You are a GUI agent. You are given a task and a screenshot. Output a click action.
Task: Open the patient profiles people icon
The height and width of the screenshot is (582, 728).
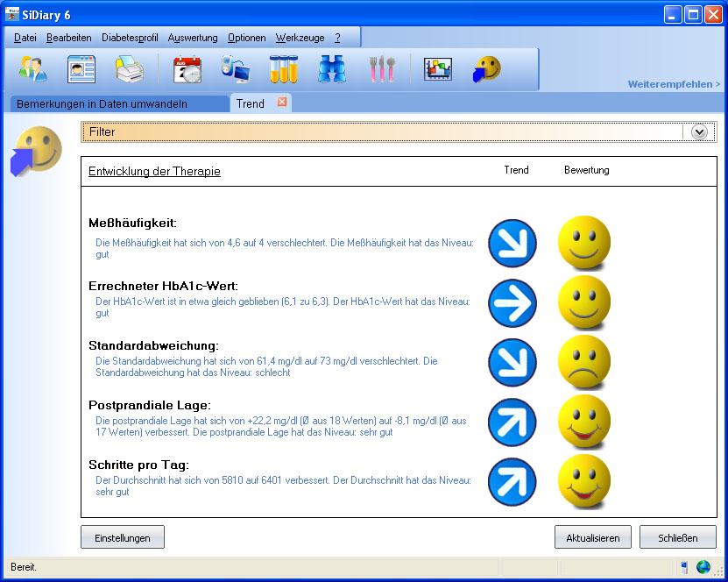(x=33, y=69)
